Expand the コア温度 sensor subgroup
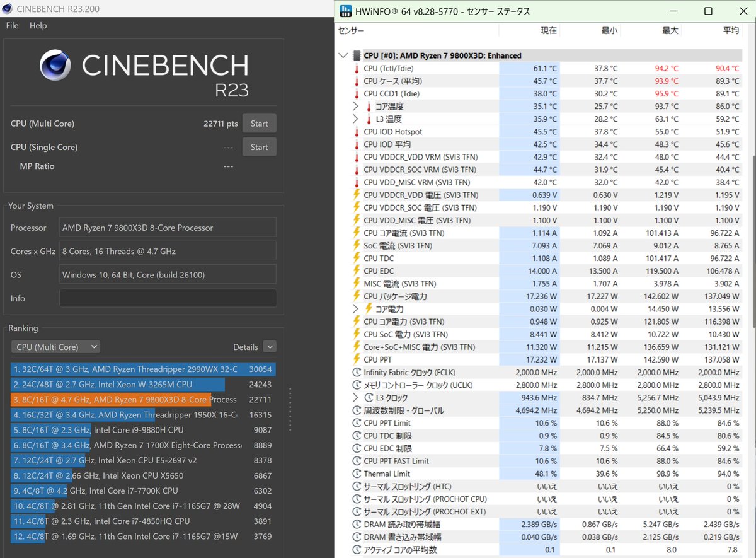Image resolution: width=756 pixels, height=558 pixels. pyautogui.click(x=356, y=106)
